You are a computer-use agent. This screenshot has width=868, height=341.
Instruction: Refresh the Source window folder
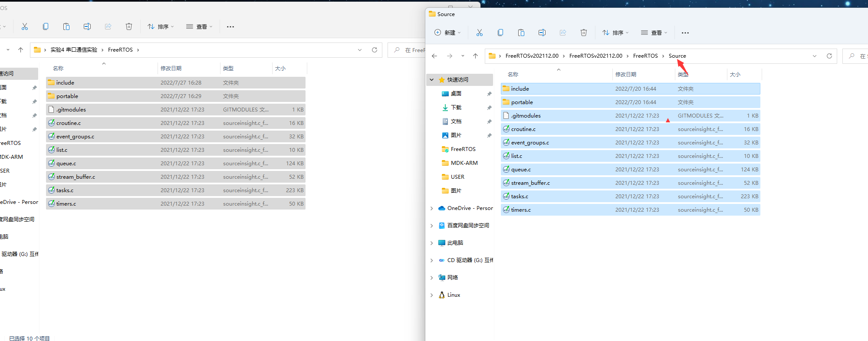(x=829, y=56)
